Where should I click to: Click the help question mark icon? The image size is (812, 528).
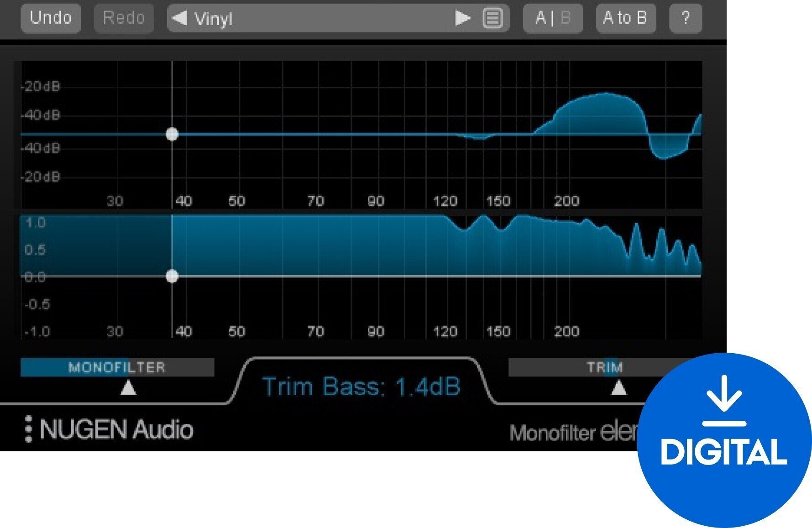point(686,19)
